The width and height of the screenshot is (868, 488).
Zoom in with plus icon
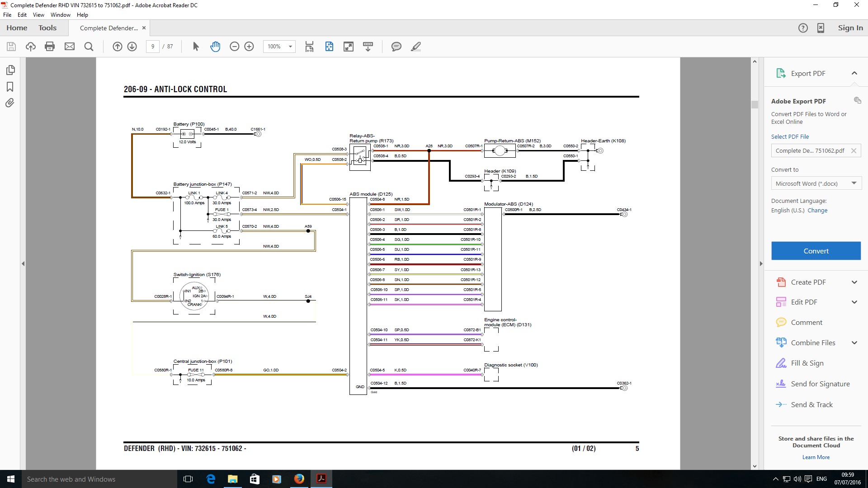click(x=249, y=47)
